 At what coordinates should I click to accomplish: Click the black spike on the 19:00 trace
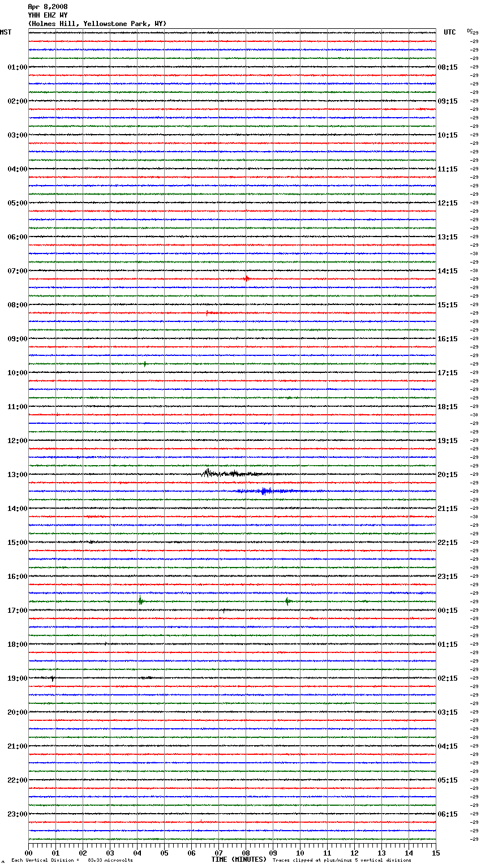tap(52, 678)
